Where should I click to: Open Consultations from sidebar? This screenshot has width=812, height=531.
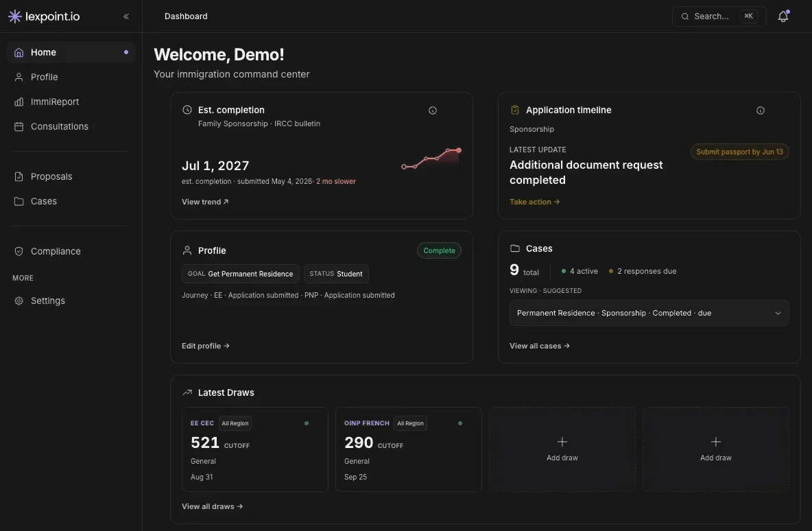pyautogui.click(x=71, y=127)
